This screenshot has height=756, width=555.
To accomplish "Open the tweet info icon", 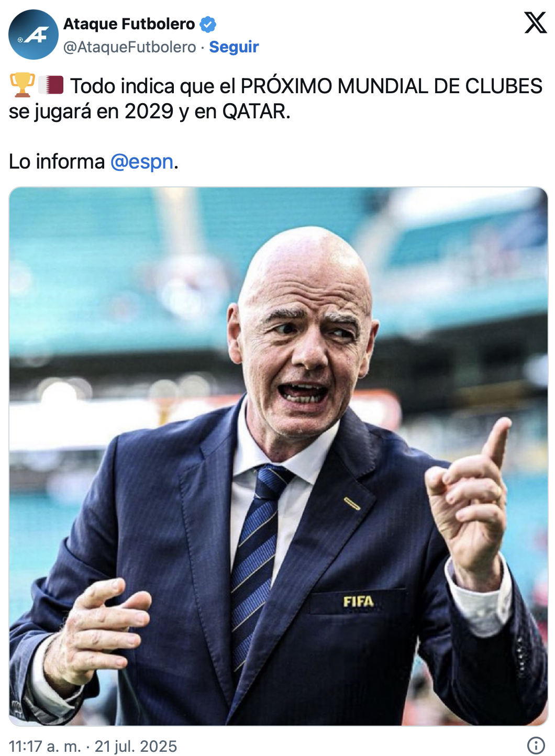I will click(536, 745).
